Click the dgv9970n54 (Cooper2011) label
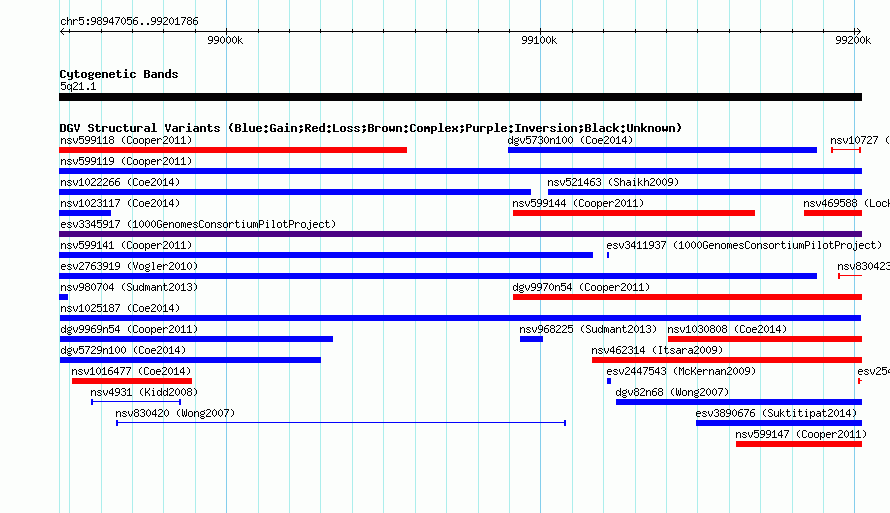890x513 pixels. click(581, 287)
